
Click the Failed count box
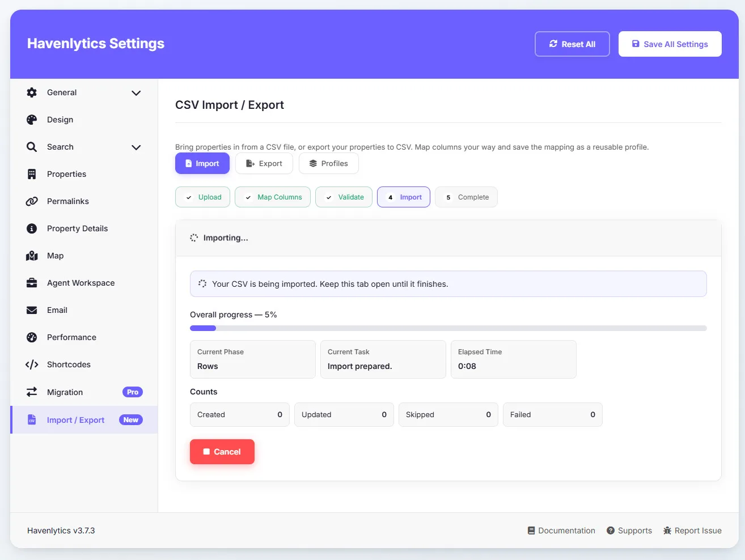pos(553,414)
